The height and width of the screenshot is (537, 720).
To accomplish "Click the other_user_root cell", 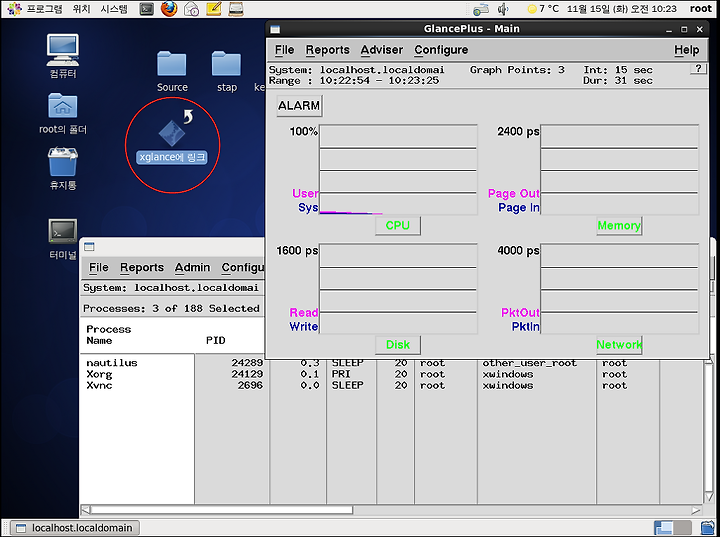I will pos(529,363).
